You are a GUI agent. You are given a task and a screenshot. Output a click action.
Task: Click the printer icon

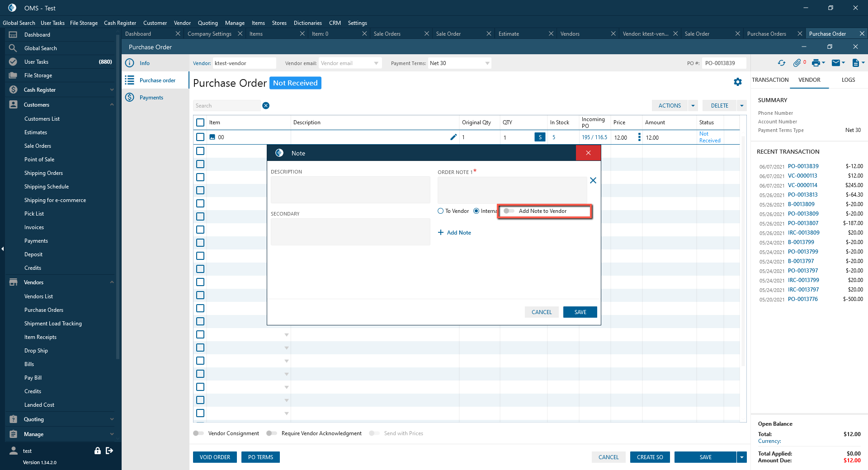pyautogui.click(x=816, y=63)
